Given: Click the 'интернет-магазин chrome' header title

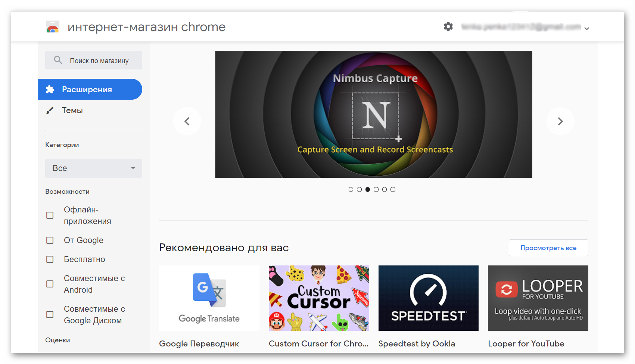Looking at the screenshot, I should click(146, 27).
